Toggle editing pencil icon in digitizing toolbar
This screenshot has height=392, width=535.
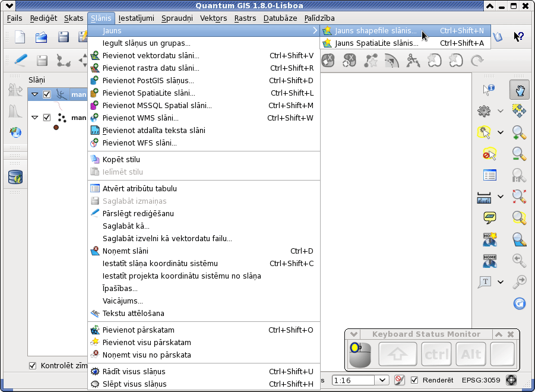20,61
